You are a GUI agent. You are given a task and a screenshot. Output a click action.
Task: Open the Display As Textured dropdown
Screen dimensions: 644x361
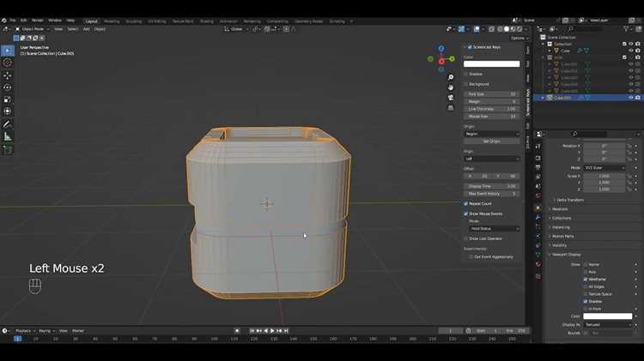(x=607, y=324)
